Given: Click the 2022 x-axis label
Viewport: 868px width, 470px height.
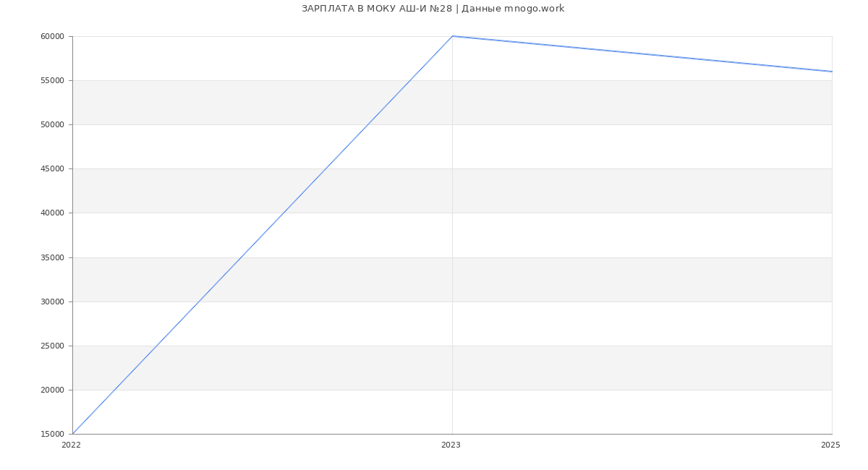Looking at the screenshot, I should pos(71,445).
